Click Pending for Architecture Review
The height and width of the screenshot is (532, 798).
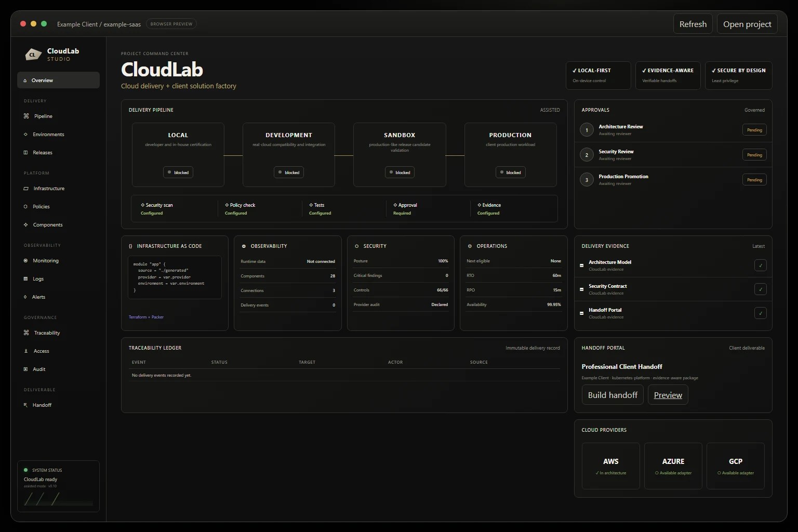pos(754,130)
